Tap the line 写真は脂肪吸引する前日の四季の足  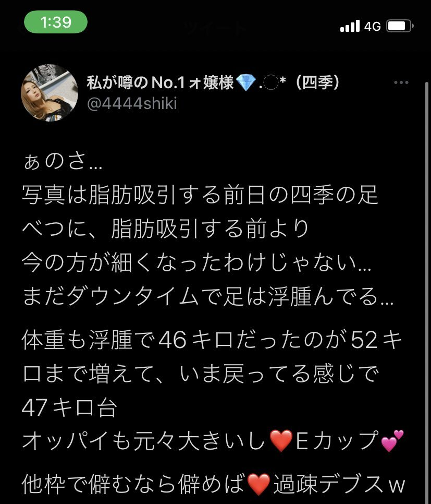coord(200,195)
